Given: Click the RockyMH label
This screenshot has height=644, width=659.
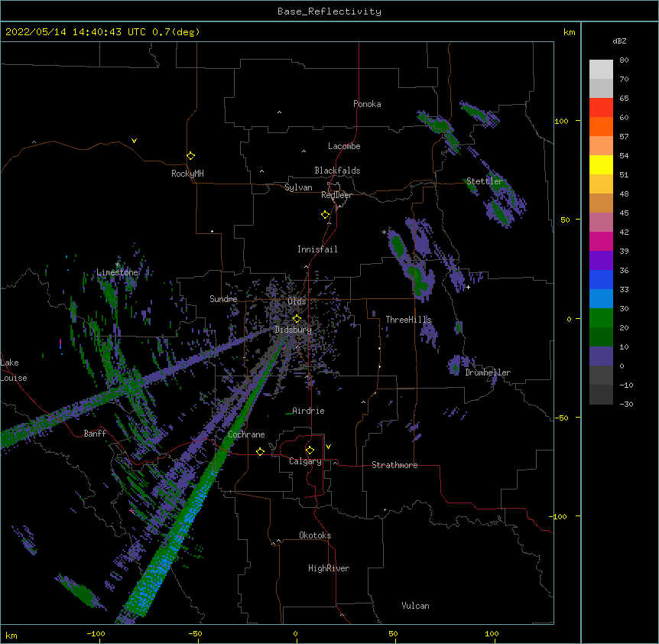Looking at the screenshot, I should click(187, 174).
